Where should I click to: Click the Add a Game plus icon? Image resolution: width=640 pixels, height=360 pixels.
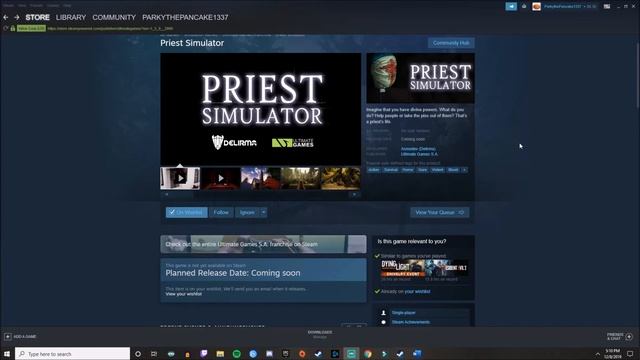[x=7, y=336]
